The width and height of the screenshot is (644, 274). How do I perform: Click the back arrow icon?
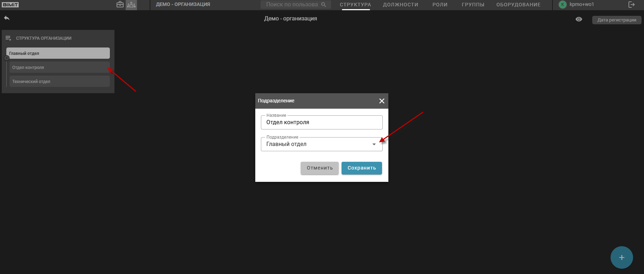point(7,18)
